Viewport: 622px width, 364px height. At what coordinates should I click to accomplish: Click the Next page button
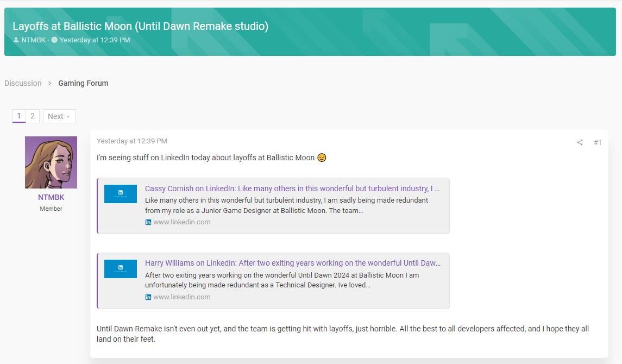[59, 116]
